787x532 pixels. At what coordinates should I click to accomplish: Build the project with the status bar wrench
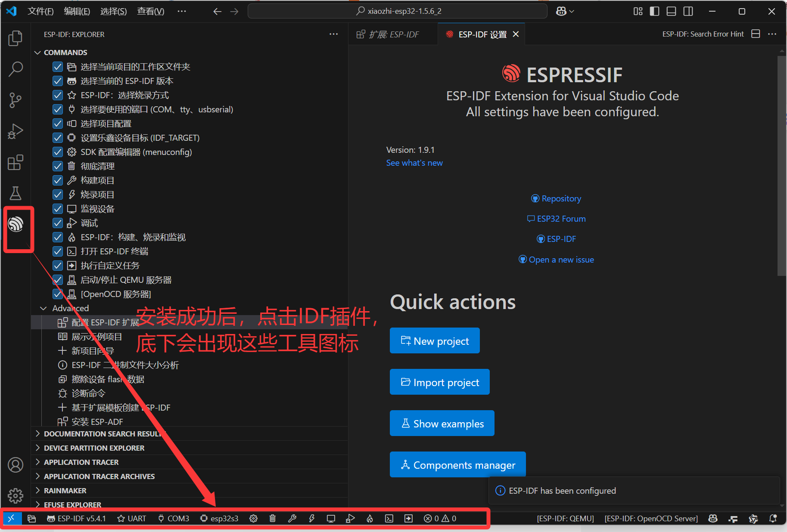[x=292, y=518]
